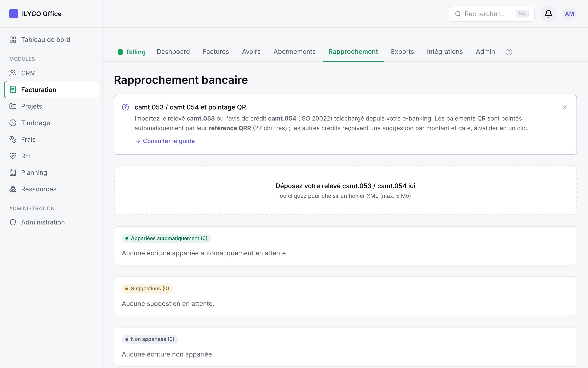Open notifications via the bell icon

(x=548, y=14)
